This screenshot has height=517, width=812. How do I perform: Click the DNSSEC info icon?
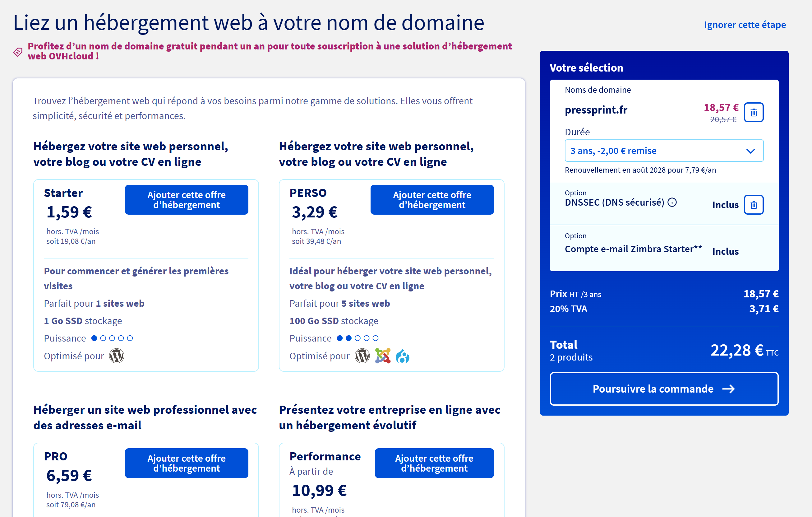[672, 202]
